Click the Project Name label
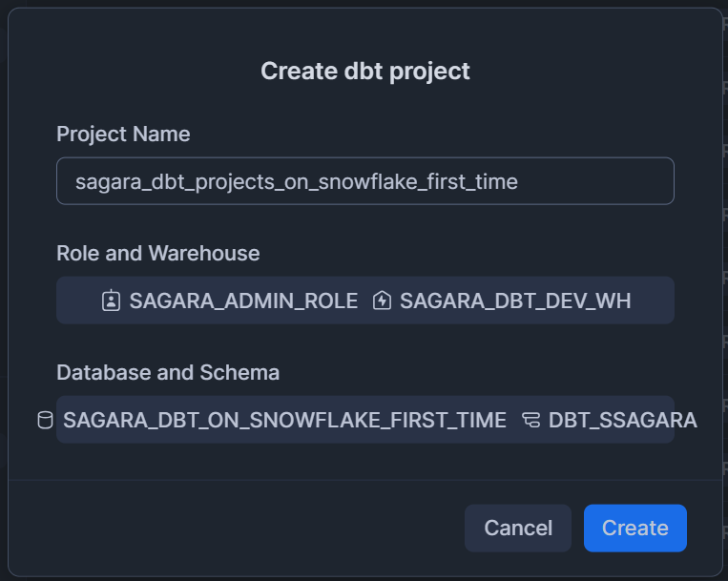 123,135
